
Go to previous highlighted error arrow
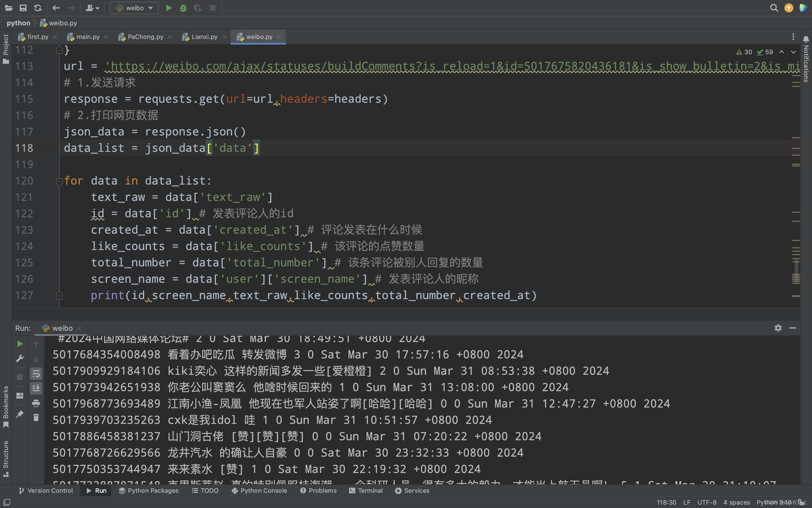pyautogui.click(x=782, y=52)
